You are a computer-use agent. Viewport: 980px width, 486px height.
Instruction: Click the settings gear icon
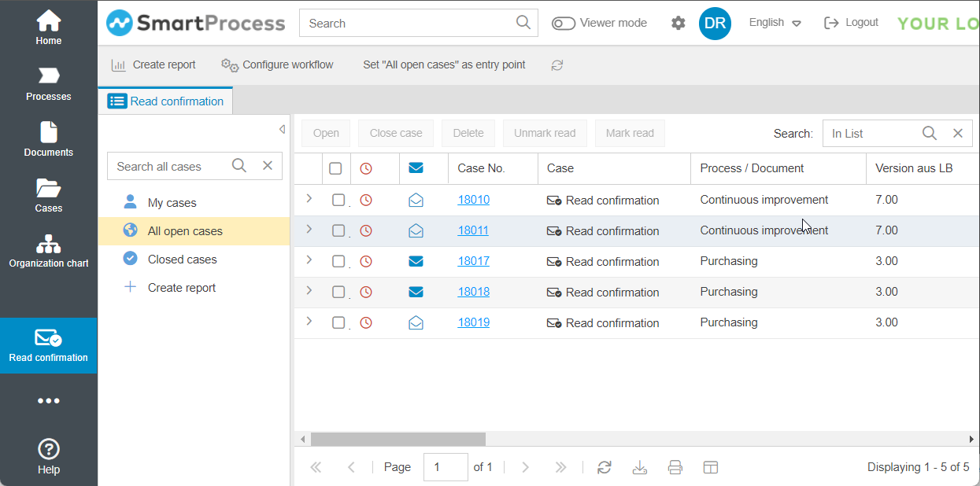tap(678, 24)
